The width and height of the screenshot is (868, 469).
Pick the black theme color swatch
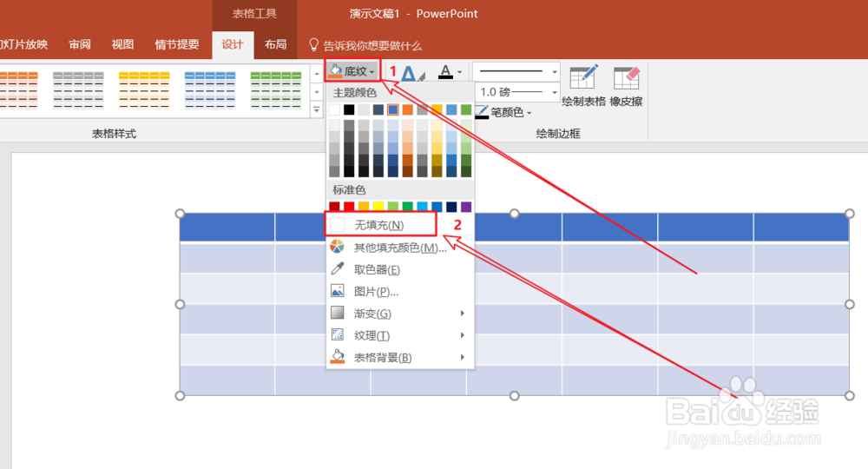click(349, 109)
